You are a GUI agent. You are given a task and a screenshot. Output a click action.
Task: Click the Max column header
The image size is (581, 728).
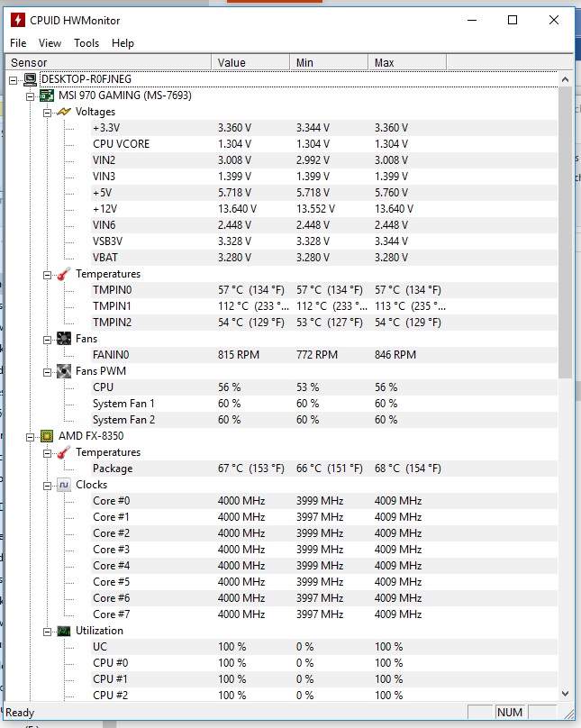[407, 62]
